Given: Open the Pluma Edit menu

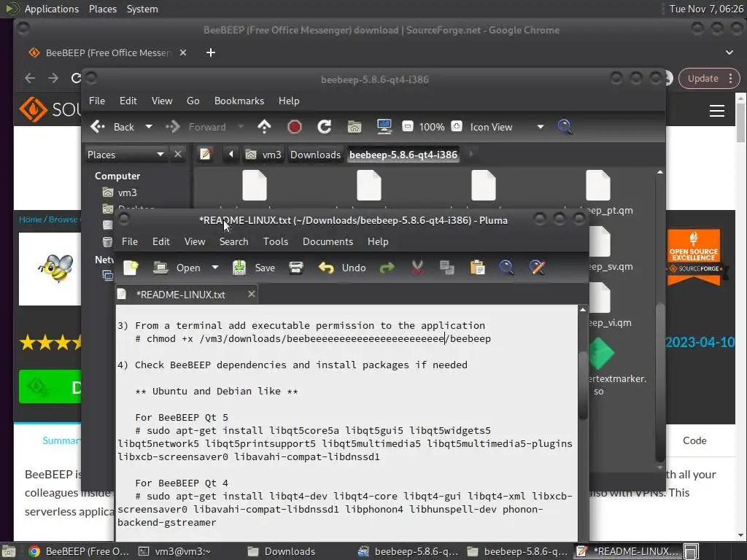Looking at the screenshot, I should [160, 242].
